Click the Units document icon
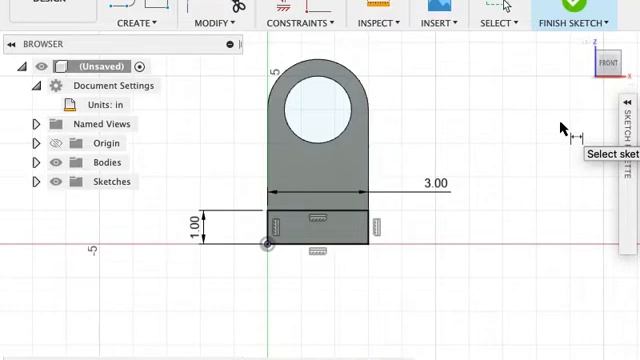Viewport: 640px width, 360px height. (70, 105)
